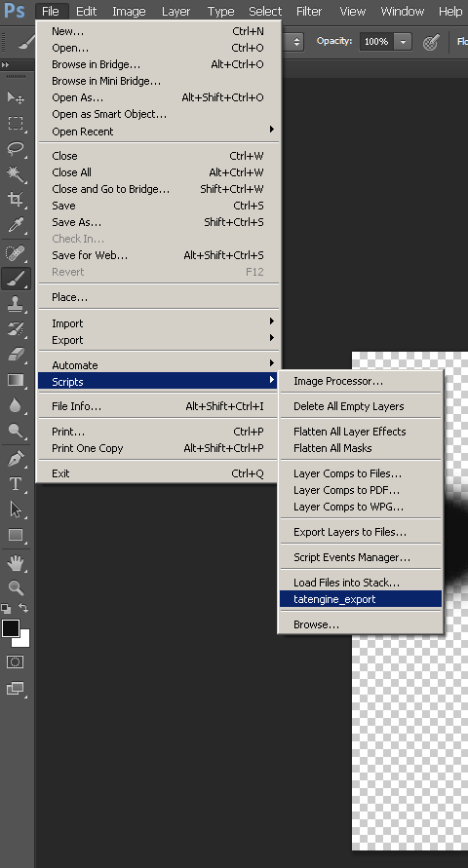Open the Opacity dropdown arrow
Screen dimensions: 468x868
tap(404, 42)
